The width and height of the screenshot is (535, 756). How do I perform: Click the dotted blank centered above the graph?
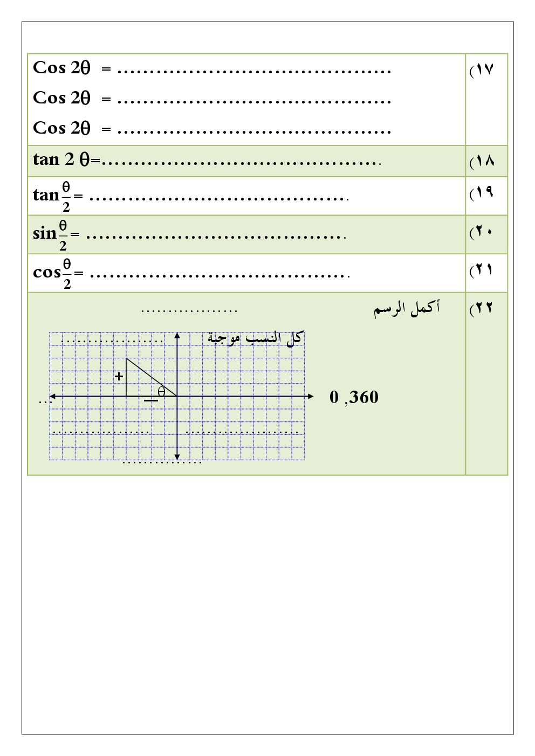click(x=189, y=311)
